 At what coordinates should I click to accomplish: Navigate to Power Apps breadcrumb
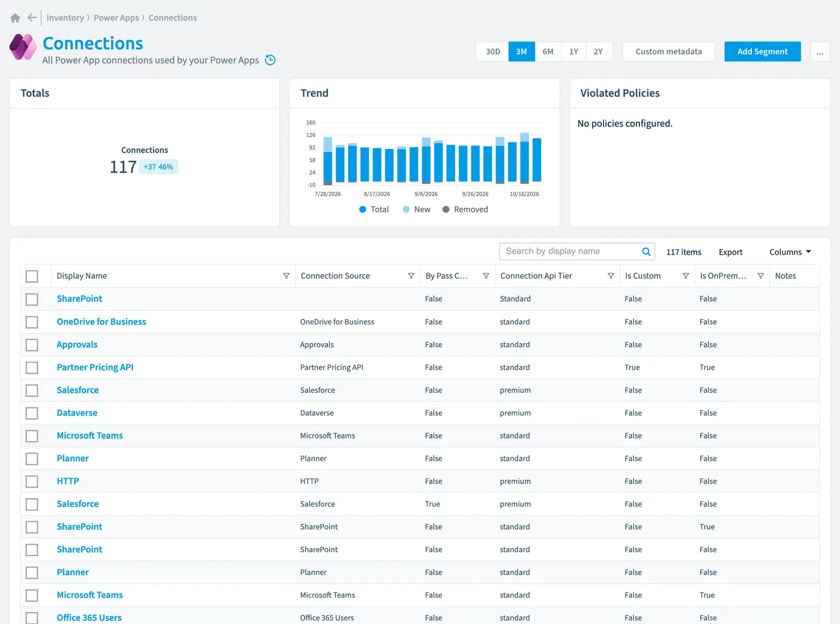pos(116,18)
